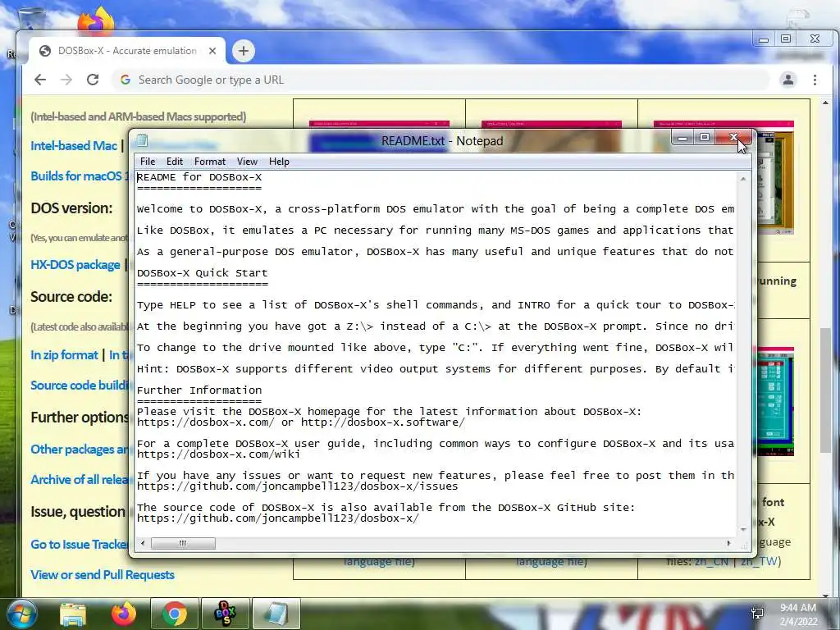Click the "Further Information" heading in Notepad
840x630 pixels.
click(199, 390)
